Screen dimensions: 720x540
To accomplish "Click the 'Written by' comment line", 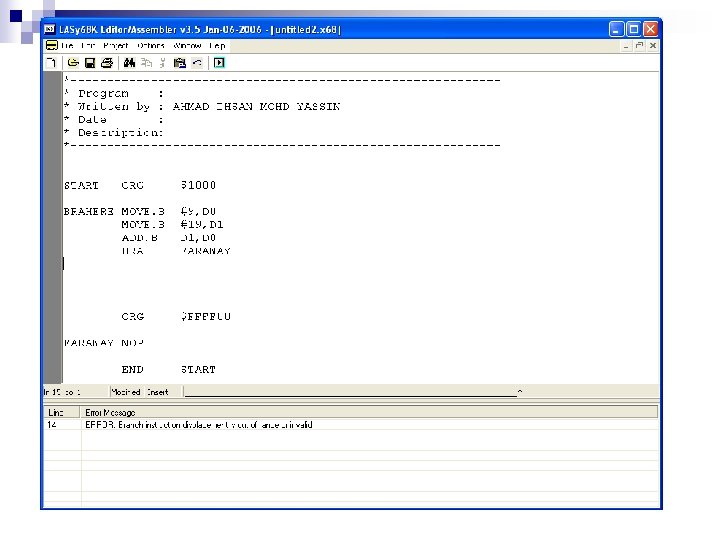I will [202, 107].
